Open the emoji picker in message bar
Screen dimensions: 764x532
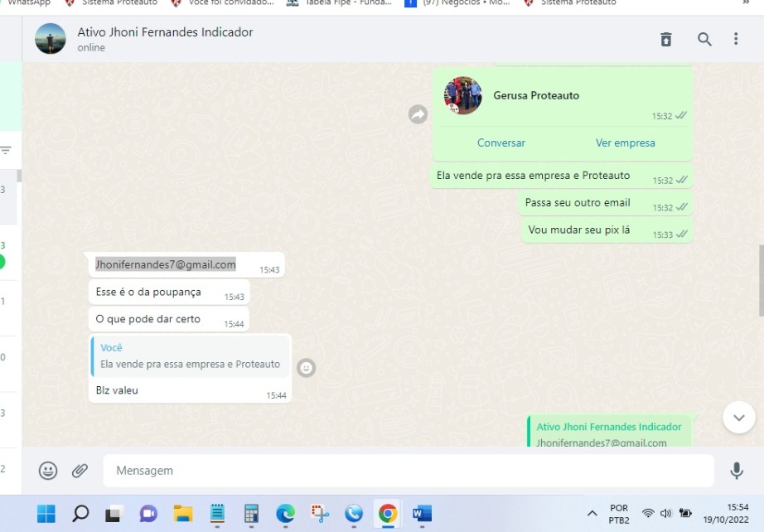[x=48, y=471]
